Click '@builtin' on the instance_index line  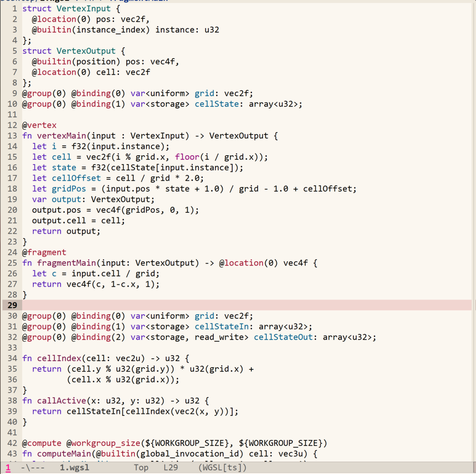[x=52, y=30]
